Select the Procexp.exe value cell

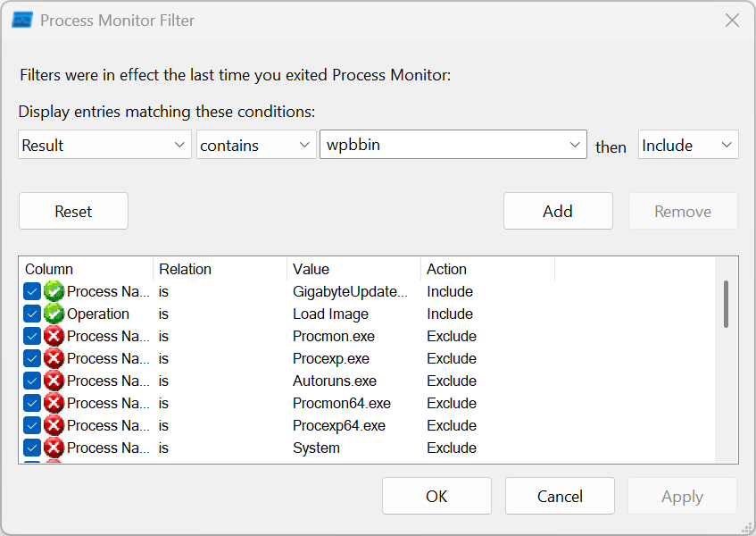[x=331, y=358]
